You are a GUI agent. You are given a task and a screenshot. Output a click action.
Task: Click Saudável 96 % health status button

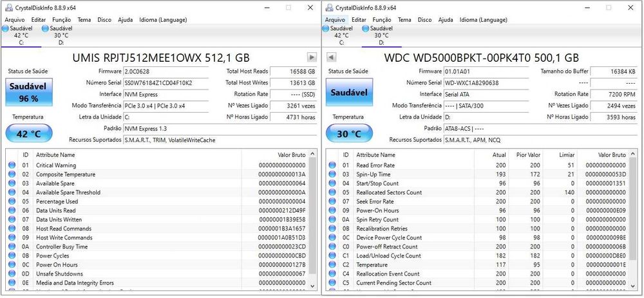pos(29,93)
